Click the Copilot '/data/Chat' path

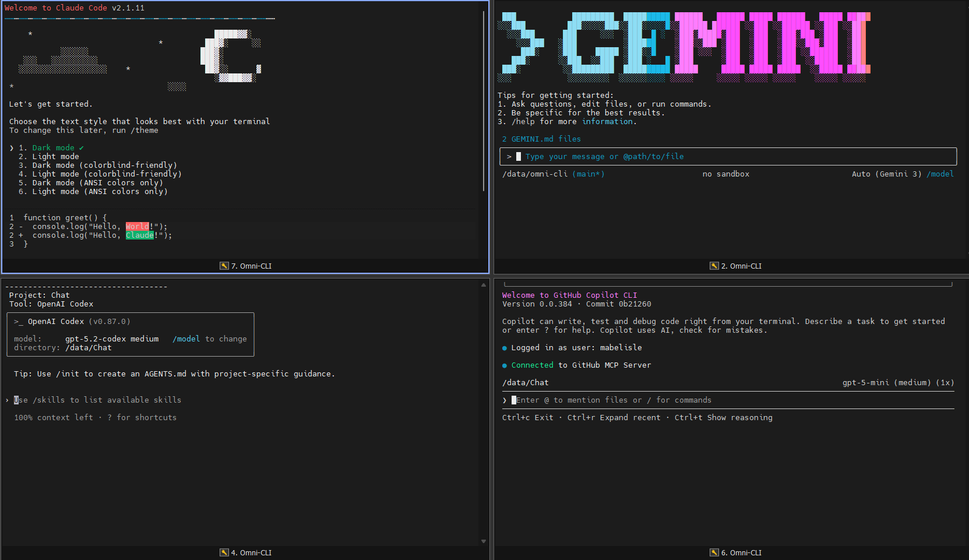pyautogui.click(x=526, y=383)
